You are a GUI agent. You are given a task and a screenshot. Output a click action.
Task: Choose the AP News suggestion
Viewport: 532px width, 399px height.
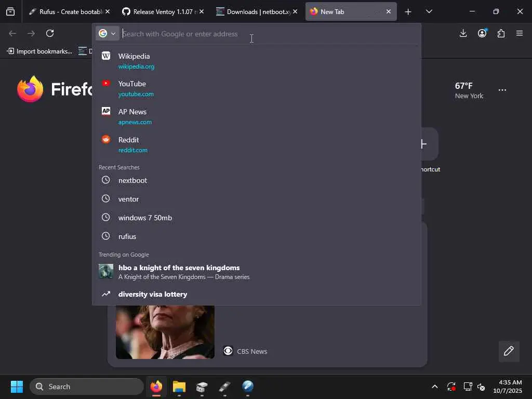pyautogui.click(x=257, y=116)
